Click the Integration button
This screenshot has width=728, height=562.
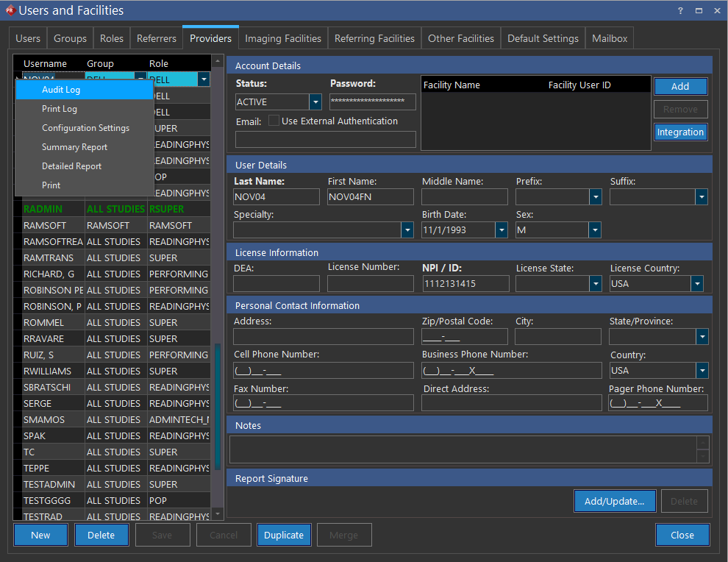tap(680, 132)
